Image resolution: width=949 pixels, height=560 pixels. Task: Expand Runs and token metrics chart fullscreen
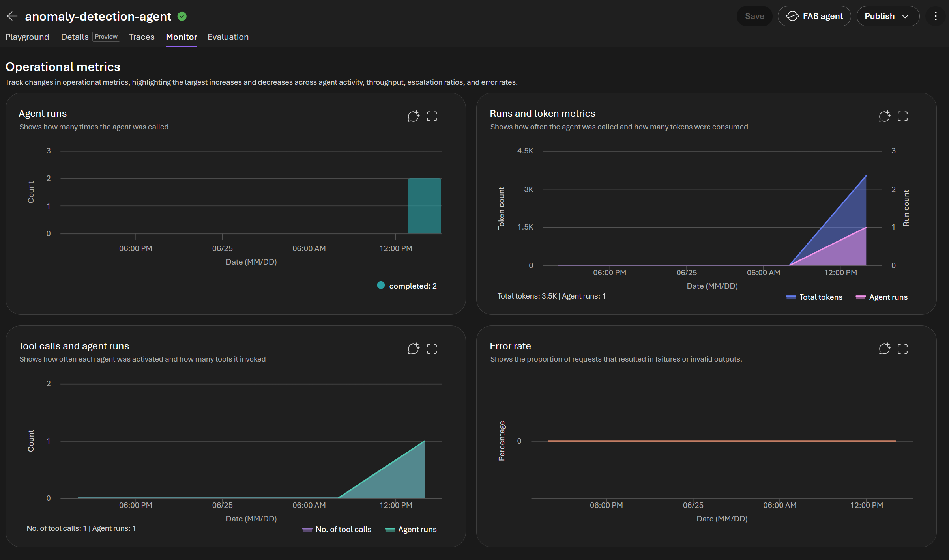click(x=902, y=116)
